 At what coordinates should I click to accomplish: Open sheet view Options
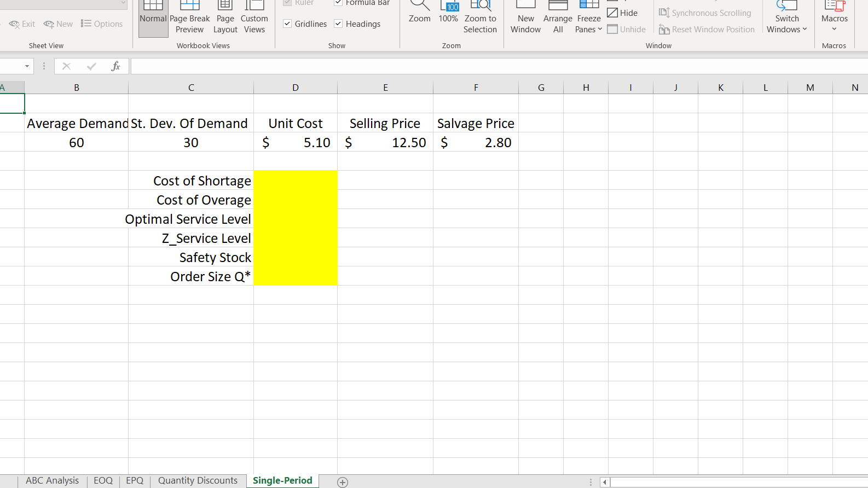click(102, 24)
